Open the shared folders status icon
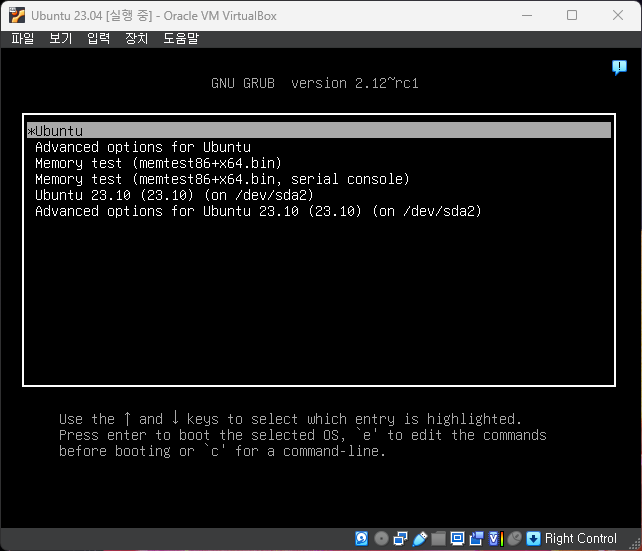Viewport: 642px width, 551px height. [x=438, y=538]
